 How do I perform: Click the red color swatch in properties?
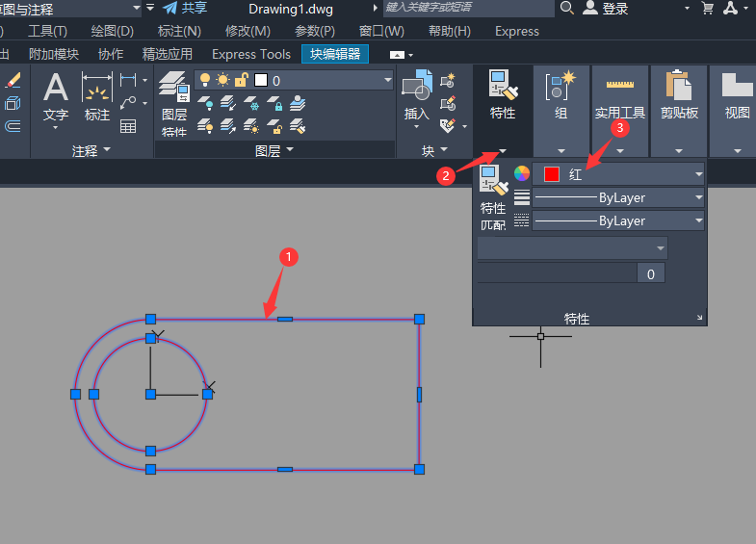point(551,174)
